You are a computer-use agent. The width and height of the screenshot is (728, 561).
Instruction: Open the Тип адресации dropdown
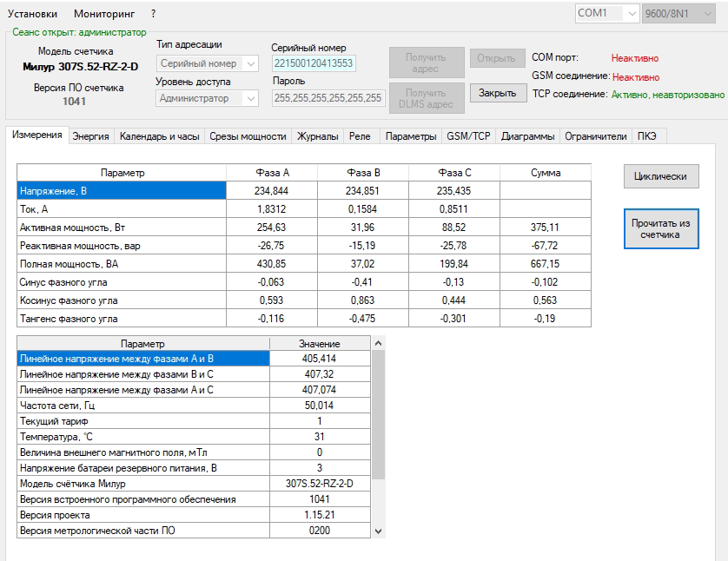pos(208,63)
